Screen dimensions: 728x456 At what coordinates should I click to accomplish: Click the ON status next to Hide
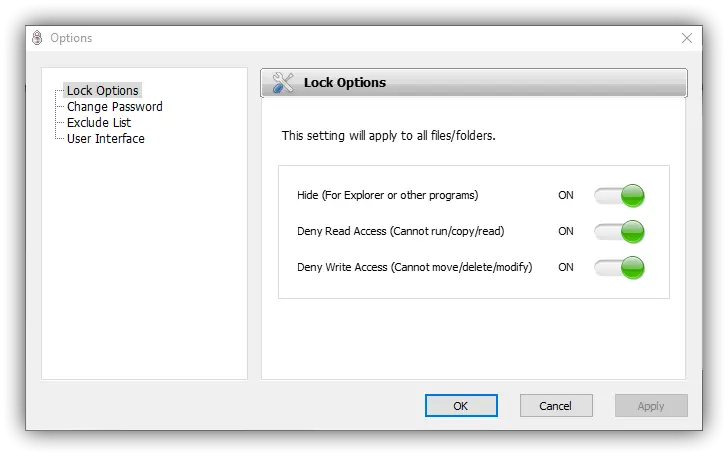pyautogui.click(x=566, y=196)
